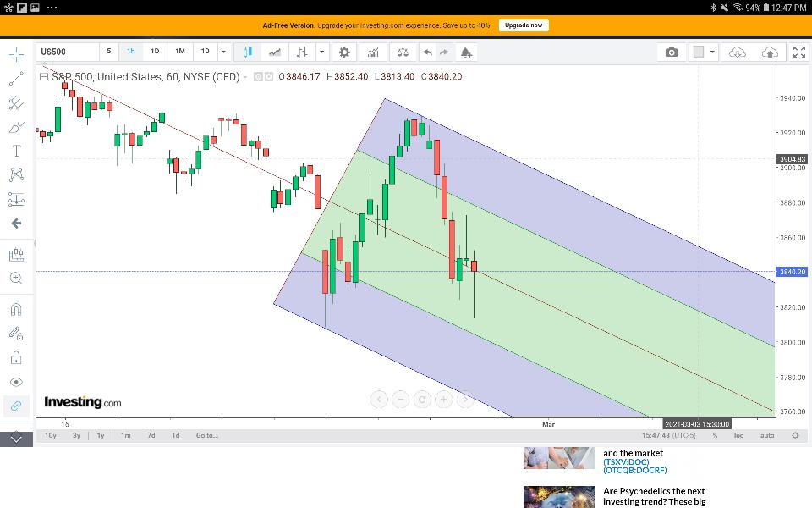Take a chart snapshot with camera
The height and width of the screenshot is (508, 812).
click(x=672, y=52)
